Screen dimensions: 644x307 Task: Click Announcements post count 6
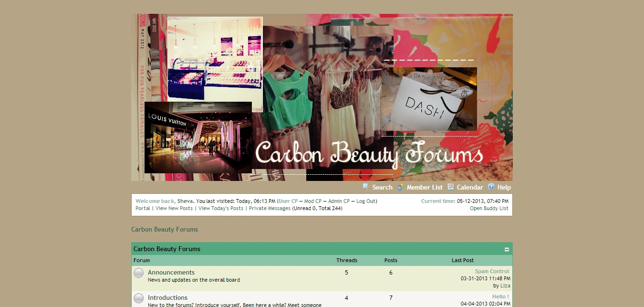391,273
